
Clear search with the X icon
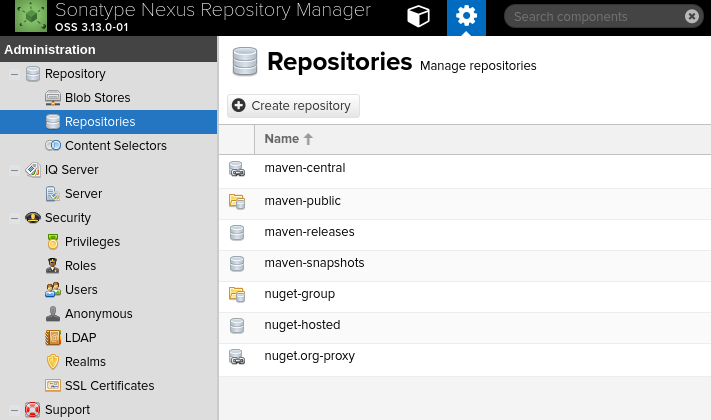click(x=692, y=16)
